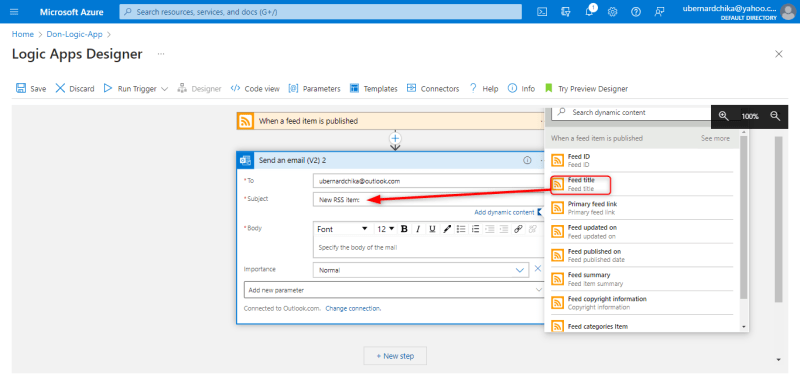800x385 pixels.
Task: Click the email body text area
Action: pyautogui.click(x=428, y=247)
